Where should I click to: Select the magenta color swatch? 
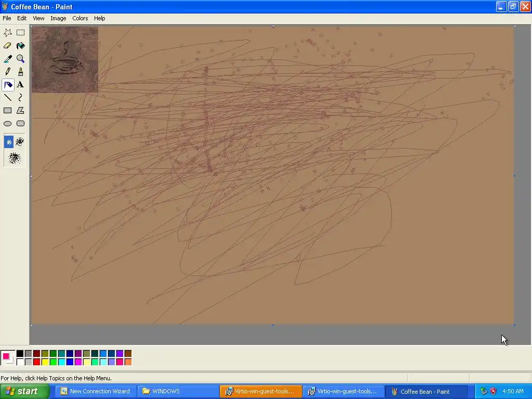pos(78,362)
